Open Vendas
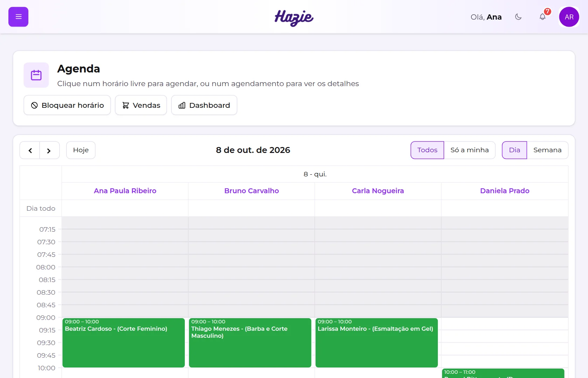588x378 pixels. coord(141,105)
